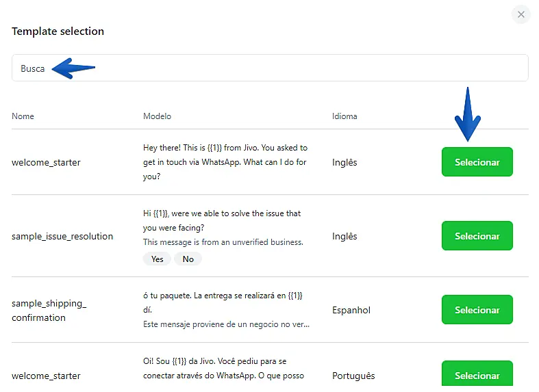Click the "unverified business" notice text
This screenshot has height=392, width=539.
[223, 242]
